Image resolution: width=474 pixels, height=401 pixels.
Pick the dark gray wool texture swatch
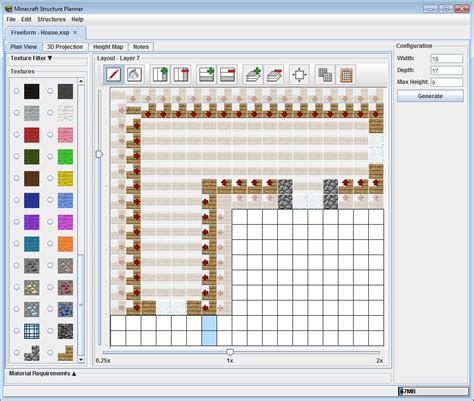pos(65,91)
